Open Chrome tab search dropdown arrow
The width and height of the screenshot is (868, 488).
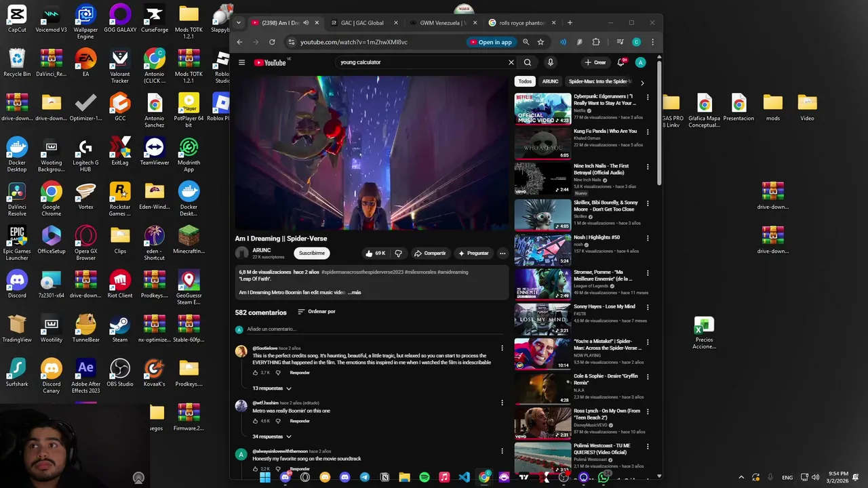[239, 23]
